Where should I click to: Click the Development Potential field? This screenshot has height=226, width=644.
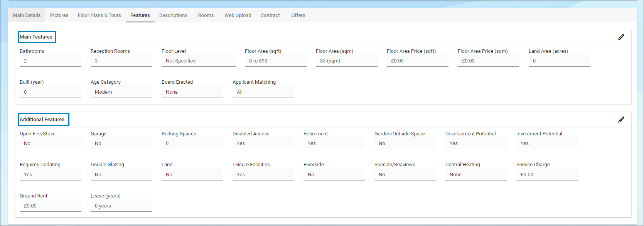[476, 143]
